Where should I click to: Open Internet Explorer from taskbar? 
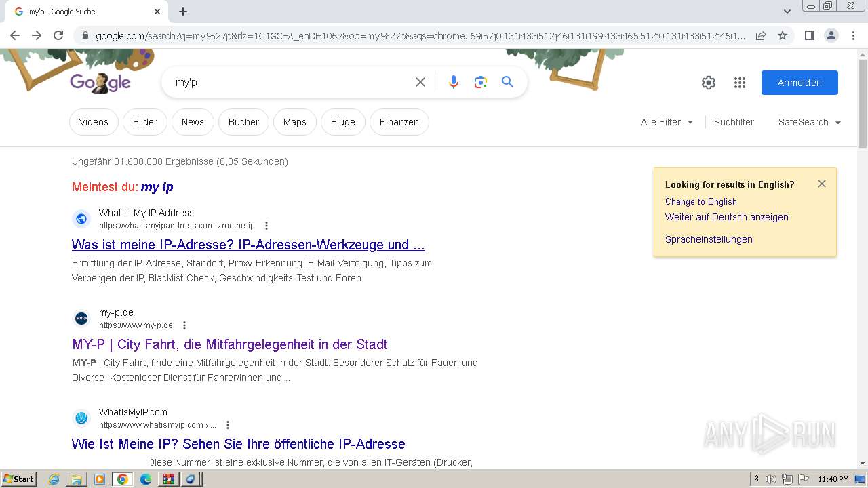[54, 479]
